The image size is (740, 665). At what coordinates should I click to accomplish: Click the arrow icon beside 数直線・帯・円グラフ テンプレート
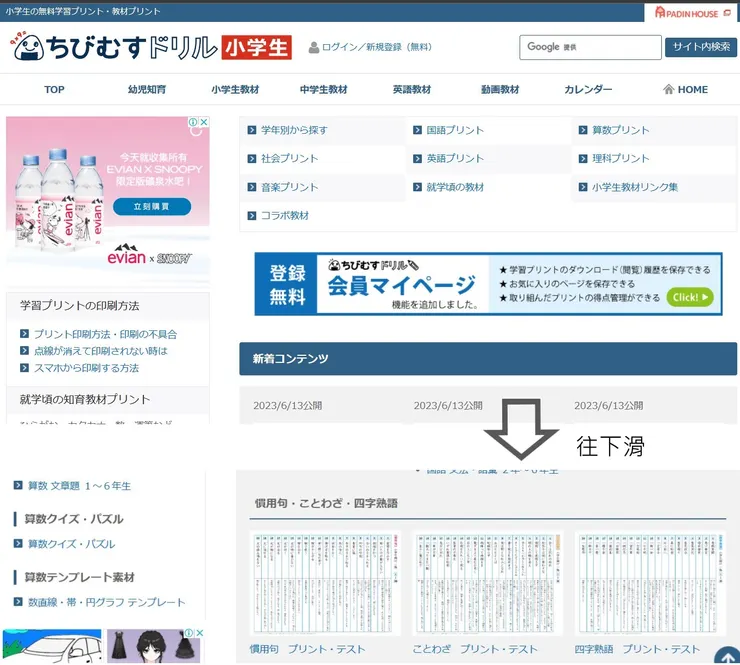pos(18,601)
